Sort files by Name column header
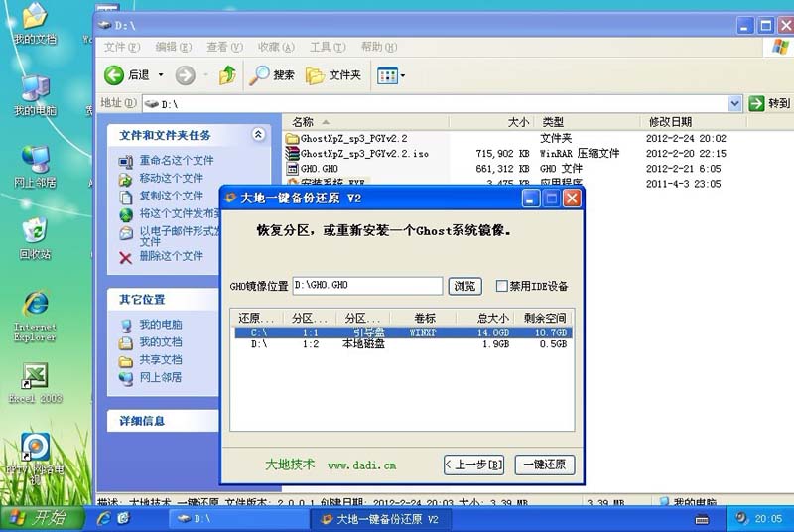The image size is (794, 532). point(365,122)
